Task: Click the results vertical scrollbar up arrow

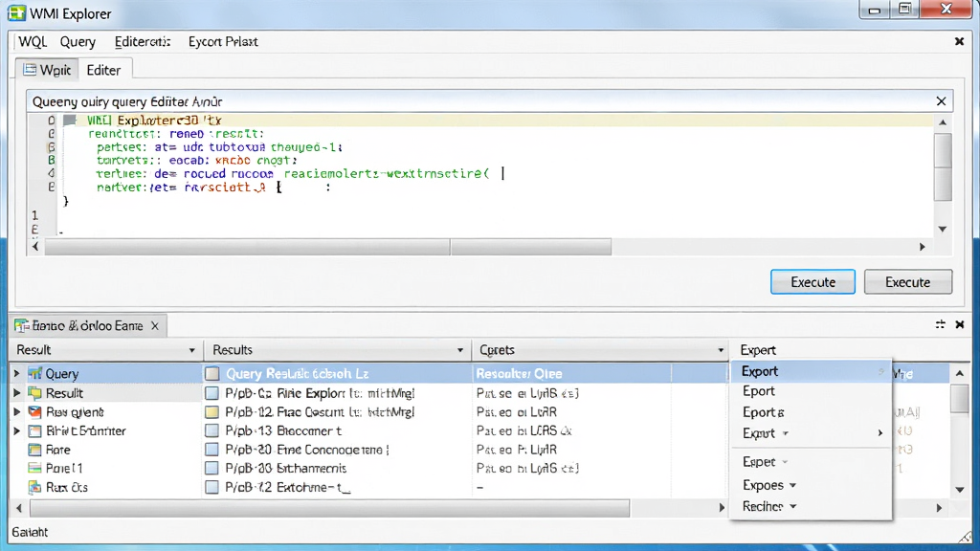Action: pyautogui.click(x=960, y=373)
